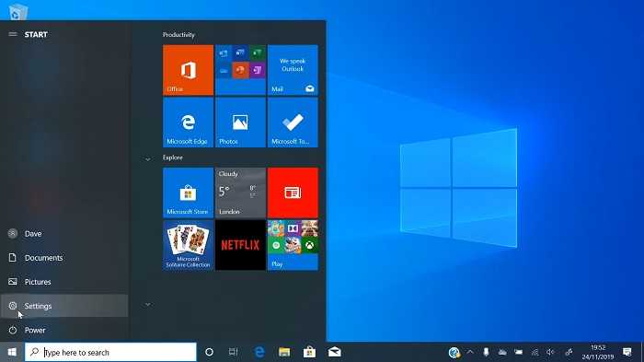Click the chevron below tile groups

[x=148, y=304]
